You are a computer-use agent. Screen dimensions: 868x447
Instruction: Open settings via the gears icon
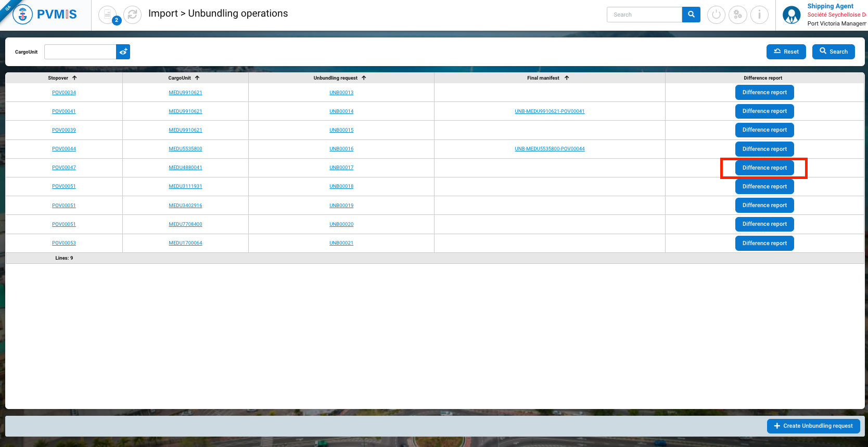tap(737, 15)
